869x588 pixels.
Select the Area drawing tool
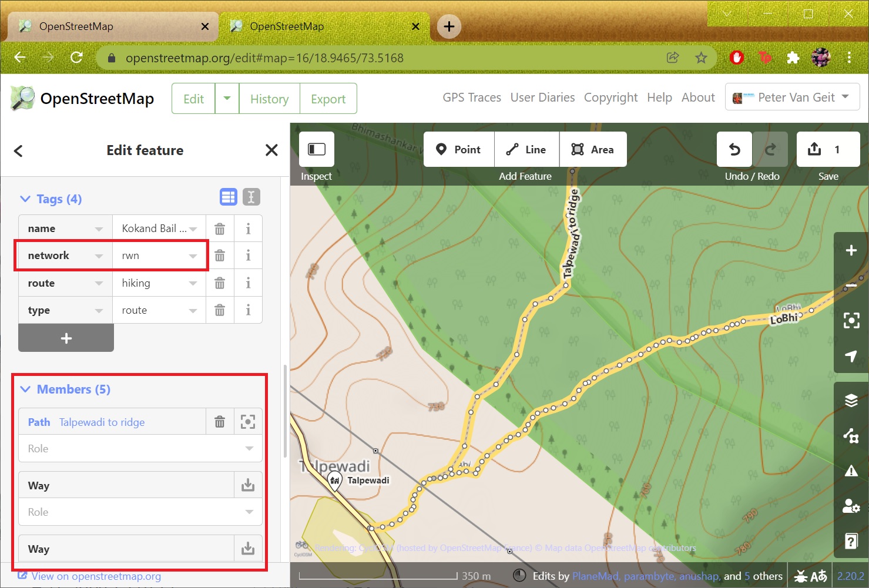pyautogui.click(x=593, y=149)
